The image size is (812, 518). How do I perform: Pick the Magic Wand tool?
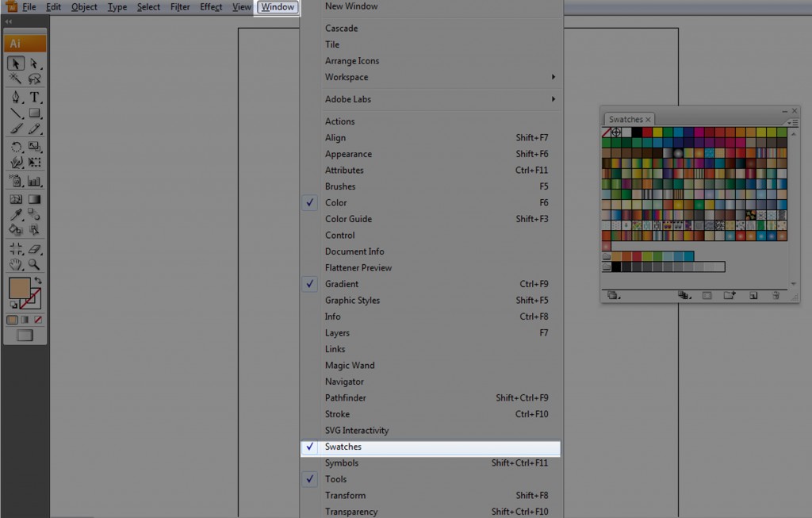click(x=16, y=79)
